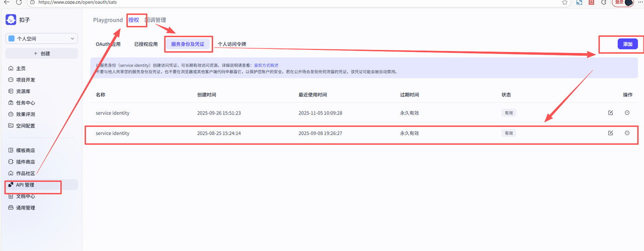Switch to the 已授权应用 tab
The image size is (644, 251).
[x=146, y=44]
